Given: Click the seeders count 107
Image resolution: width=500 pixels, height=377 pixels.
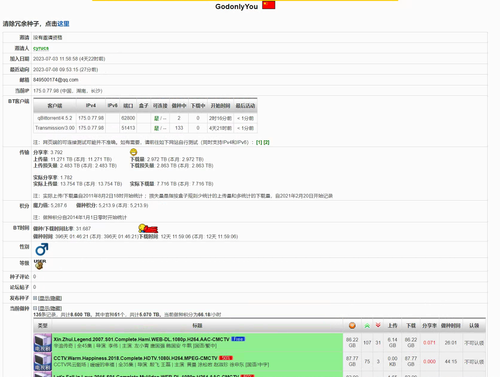Looking at the screenshot, I should pos(367,343).
